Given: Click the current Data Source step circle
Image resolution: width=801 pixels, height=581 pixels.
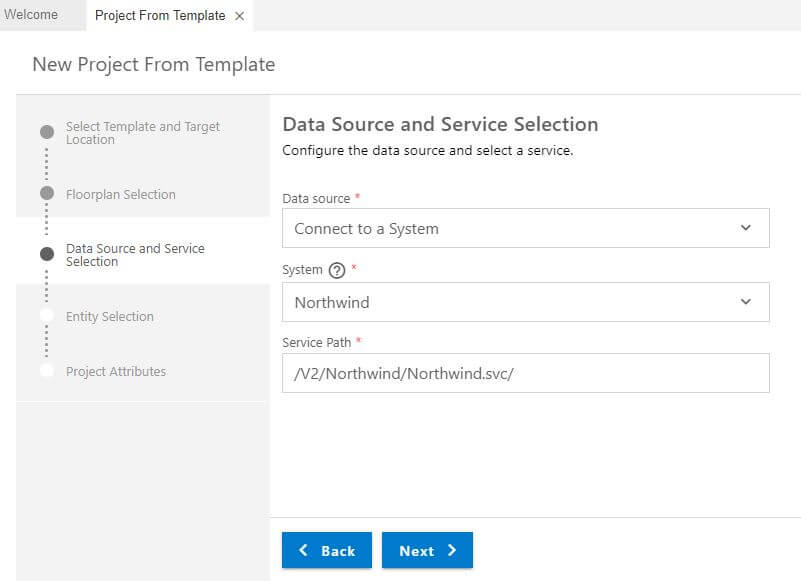Looking at the screenshot, I should click(x=46, y=254).
